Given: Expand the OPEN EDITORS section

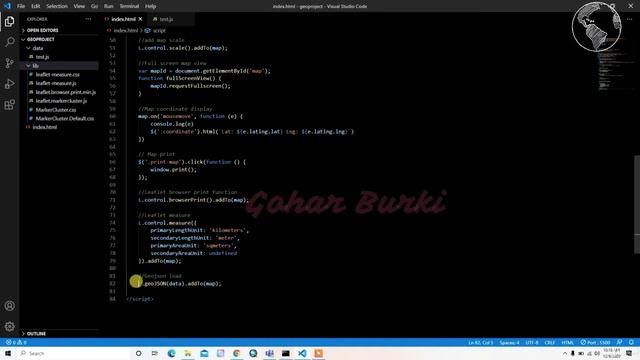Looking at the screenshot, I should tap(42, 30).
